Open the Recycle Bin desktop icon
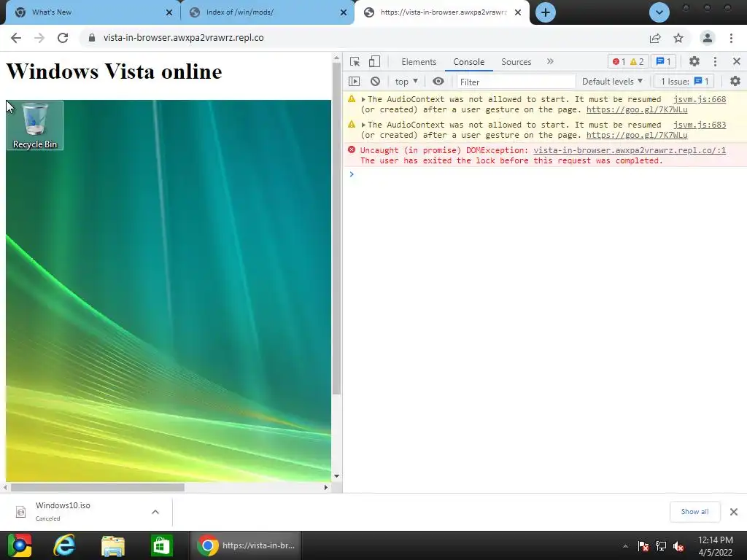Viewport: 747px width, 560px height. 35,125
